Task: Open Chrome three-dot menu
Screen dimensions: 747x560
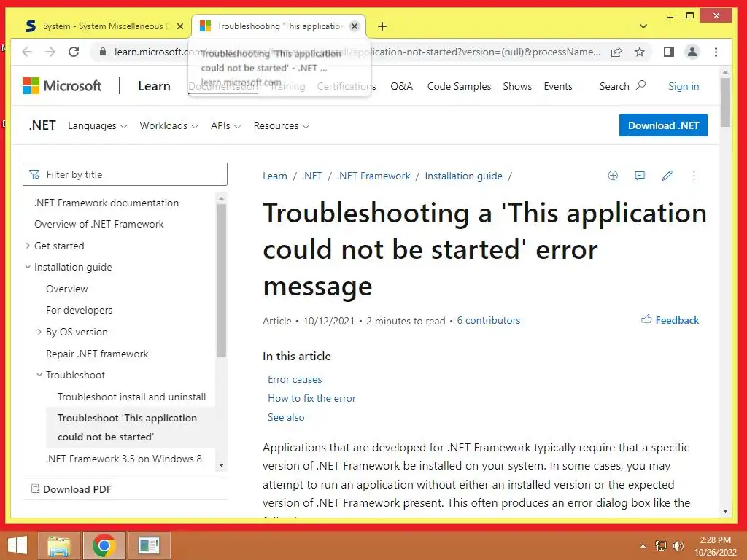Action: [x=716, y=52]
